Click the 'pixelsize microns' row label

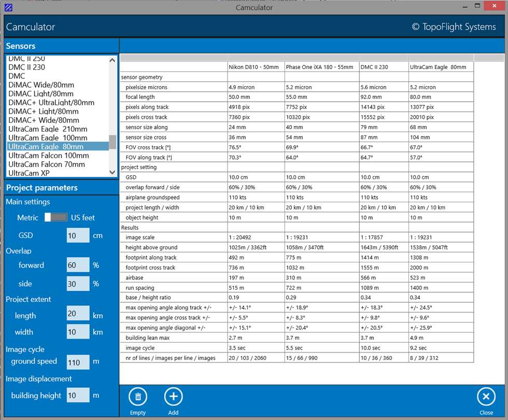tap(146, 87)
